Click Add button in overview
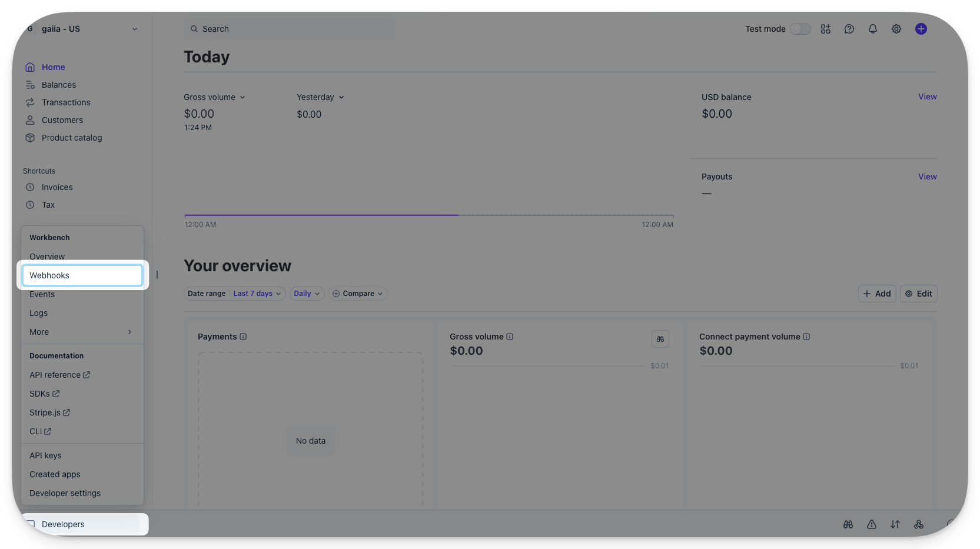This screenshot has width=980, height=549. coord(877,294)
